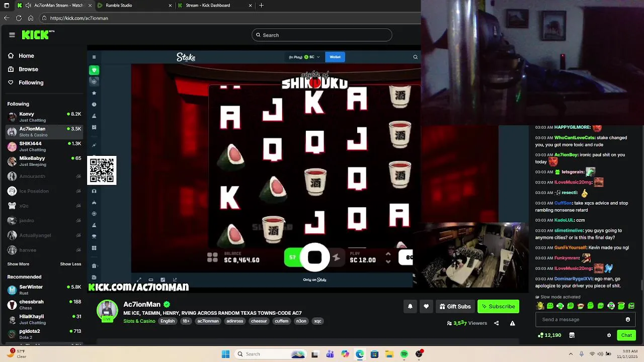Open the emoji picker in chat input

[627, 319]
